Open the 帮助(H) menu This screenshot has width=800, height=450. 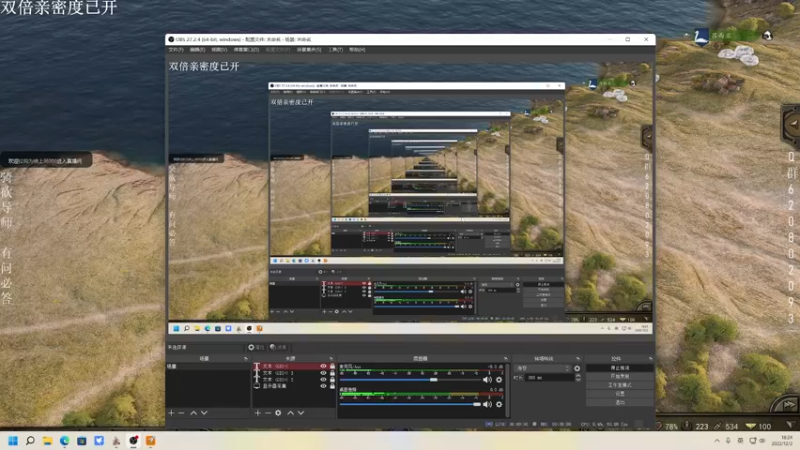(357, 50)
